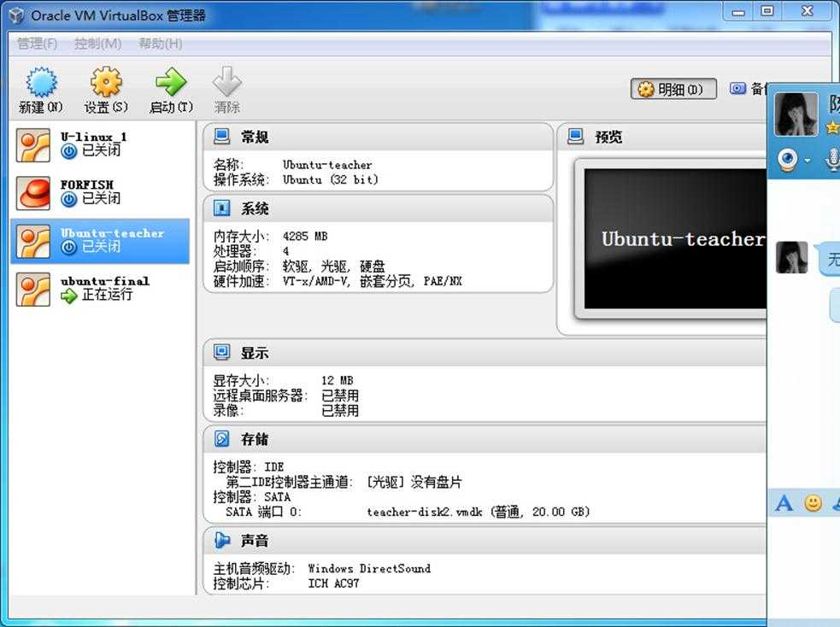Image resolution: width=840 pixels, height=627 pixels.
Task: Minimize the VirtualBox manager window
Action: pos(739,11)
